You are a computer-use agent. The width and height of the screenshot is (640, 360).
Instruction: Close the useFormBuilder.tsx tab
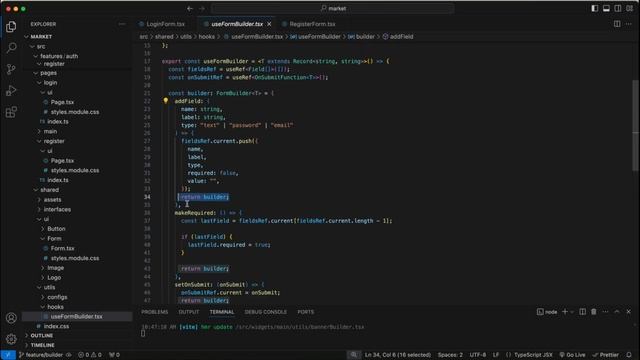click(x=269, y=24)
